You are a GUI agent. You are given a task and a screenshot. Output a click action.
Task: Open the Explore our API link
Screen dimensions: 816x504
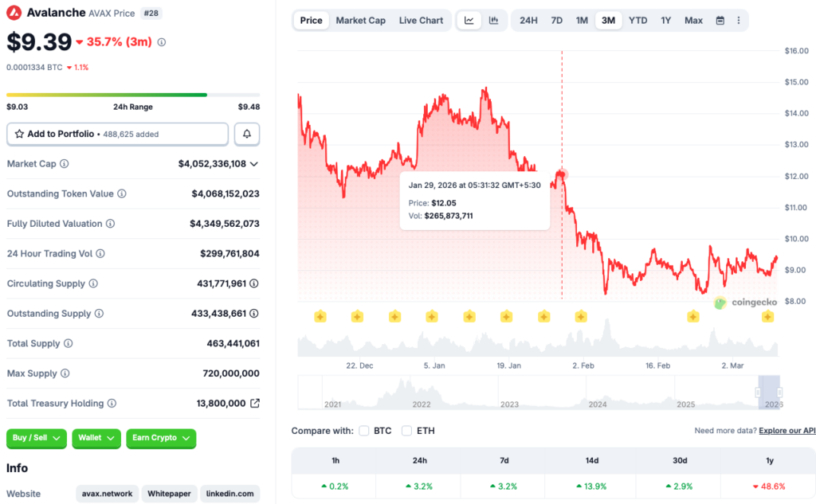tap(787, 431)
